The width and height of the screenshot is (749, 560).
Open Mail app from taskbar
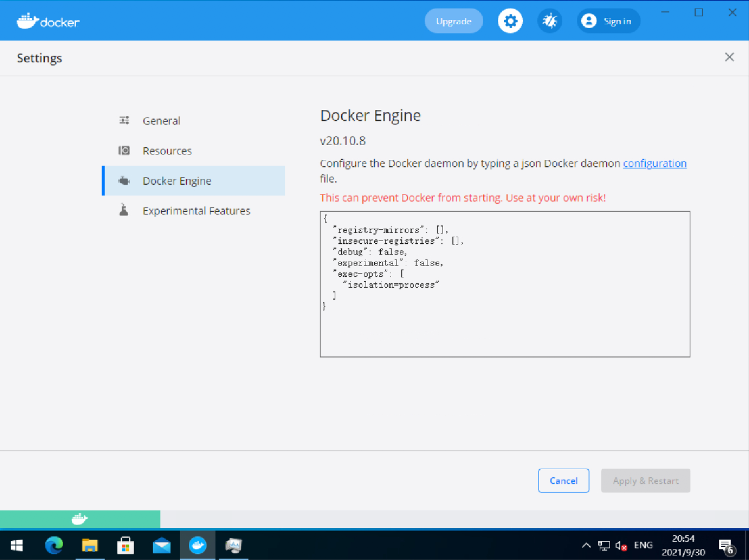pyautogui.click(x=161, y=545)
